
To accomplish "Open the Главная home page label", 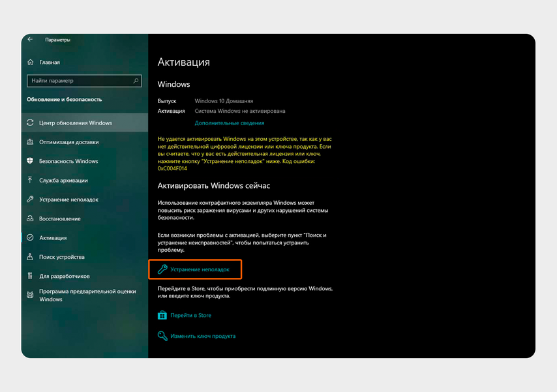I will pos(50,62).
